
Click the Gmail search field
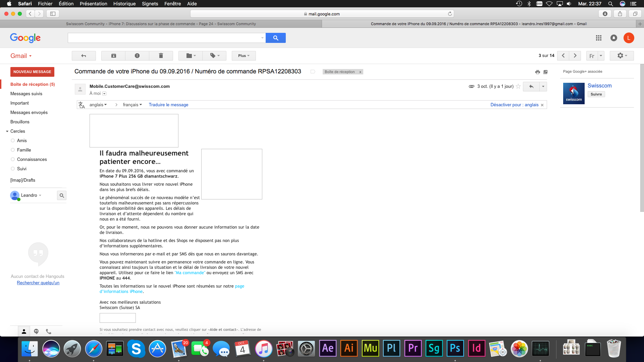click(164, 38)
